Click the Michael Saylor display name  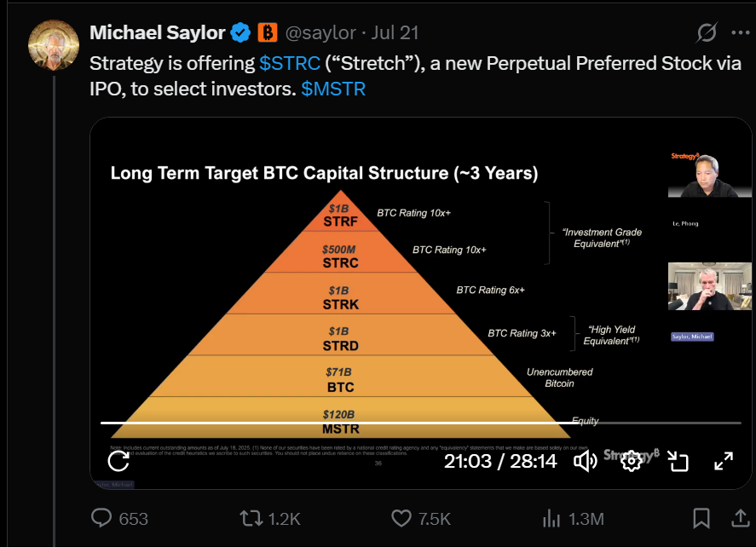(x=158, y=32)
